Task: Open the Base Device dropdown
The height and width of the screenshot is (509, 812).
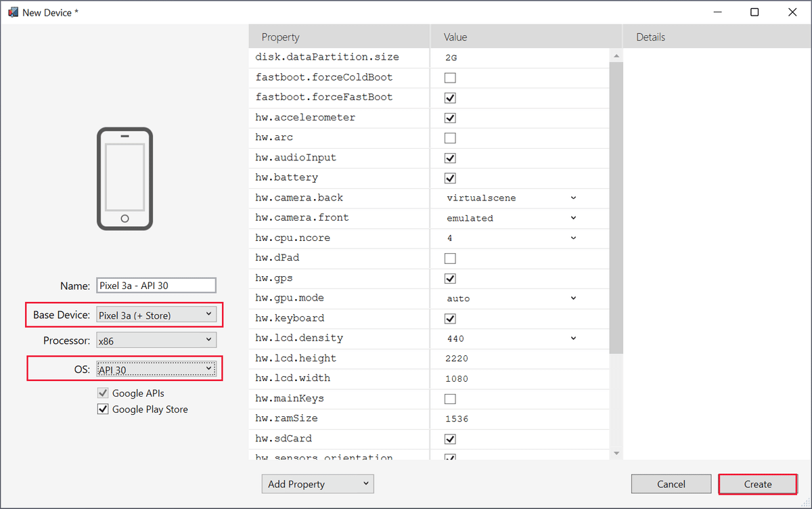Action: click(156, 315)
